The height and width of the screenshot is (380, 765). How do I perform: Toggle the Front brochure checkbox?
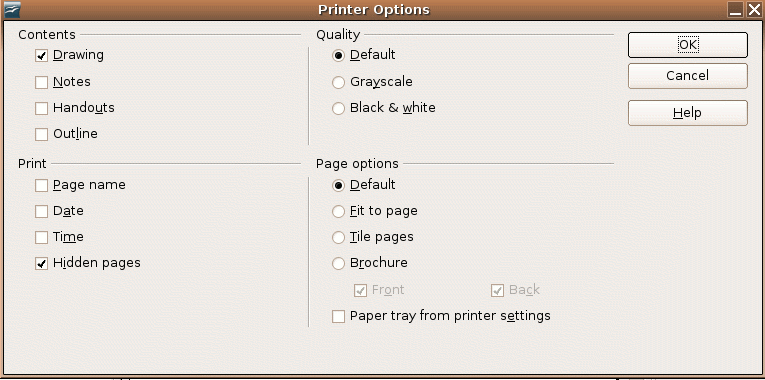[x=360, y=290]
